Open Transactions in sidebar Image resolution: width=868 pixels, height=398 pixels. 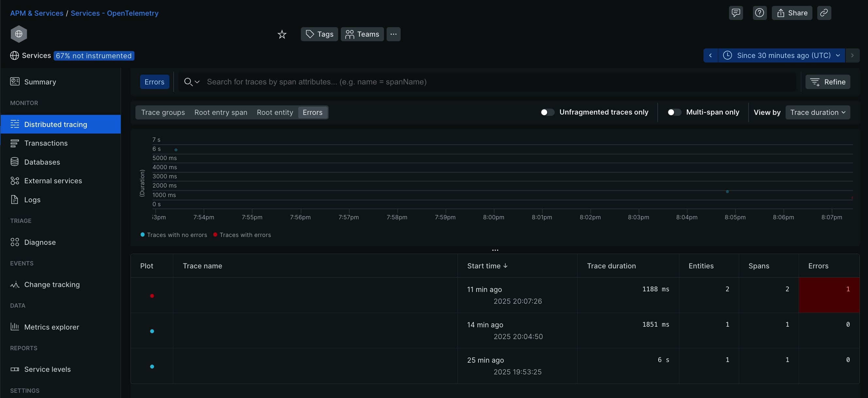pos(61,143)
